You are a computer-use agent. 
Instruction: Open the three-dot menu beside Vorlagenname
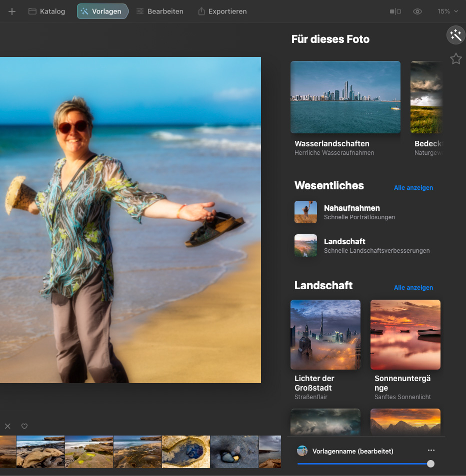(x=431, y=451)
